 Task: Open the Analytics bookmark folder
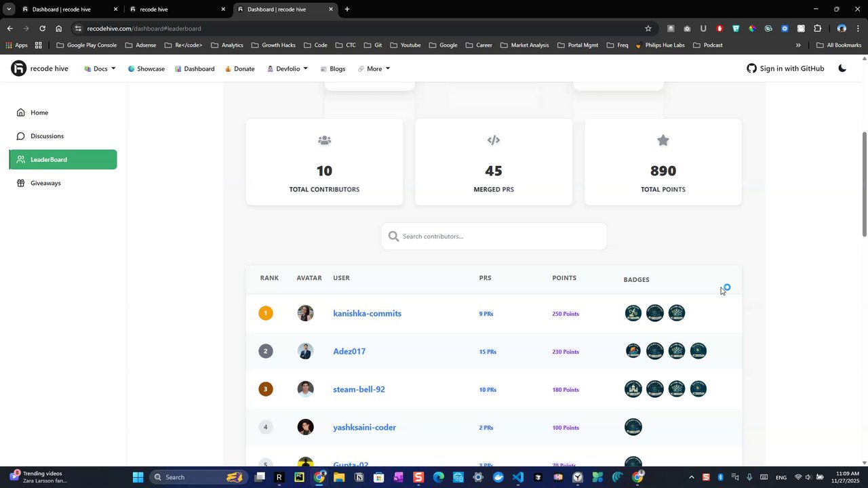[x=226, y=45]
